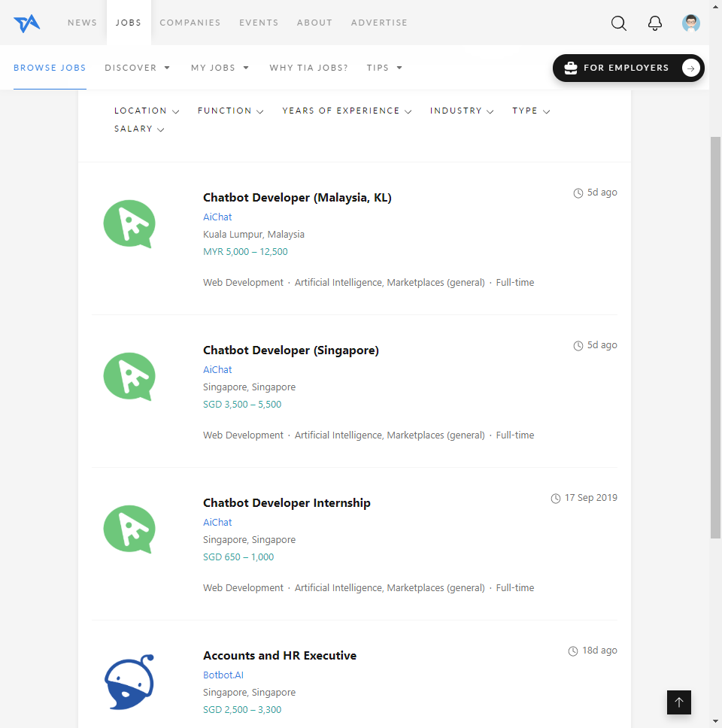This screenshot has height=728, width=722.
Task: Open the Years of Experience filter
Action: point(347,111)
